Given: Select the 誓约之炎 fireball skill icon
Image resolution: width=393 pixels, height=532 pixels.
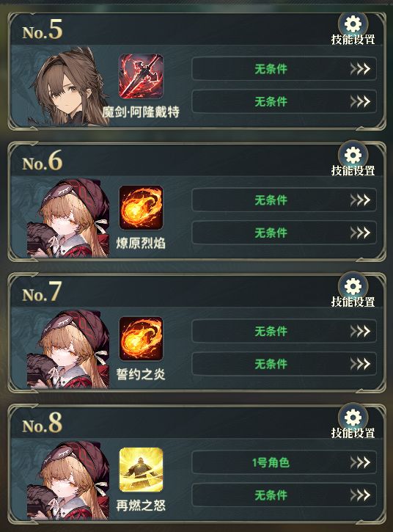Looking at the screenshot, I should coord(141,338).
